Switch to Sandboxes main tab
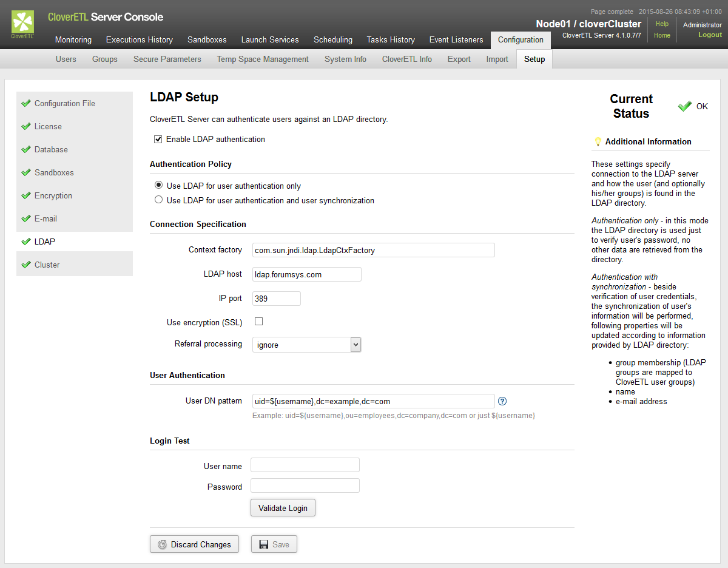728x568 pixels. point(207,40)
